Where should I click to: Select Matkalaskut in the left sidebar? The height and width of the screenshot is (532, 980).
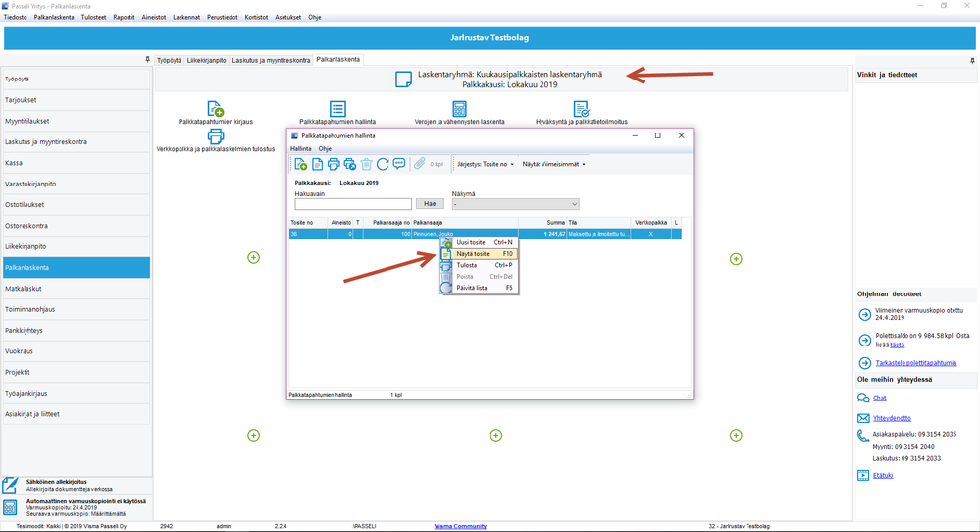pyautogui.click(x=77, y=289)
